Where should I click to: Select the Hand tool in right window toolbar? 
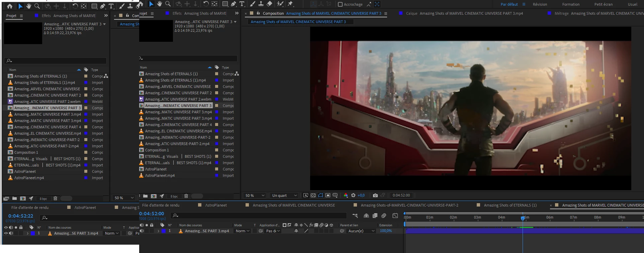pos(159,4)
